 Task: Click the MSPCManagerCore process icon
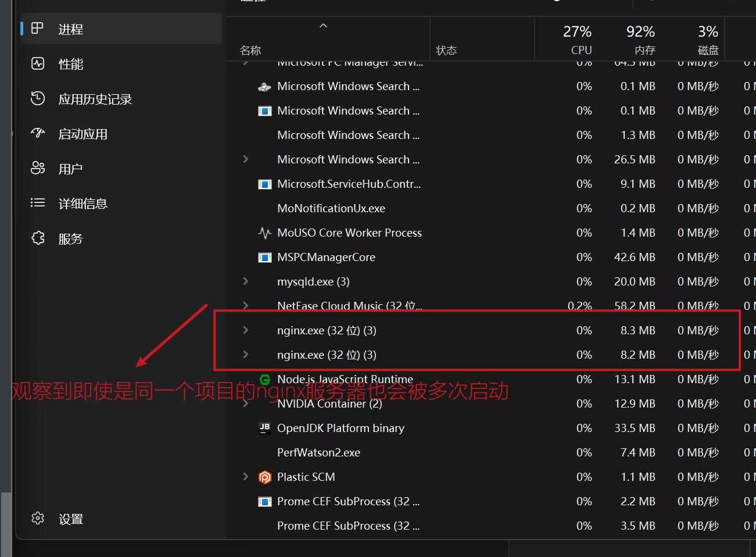264,258
